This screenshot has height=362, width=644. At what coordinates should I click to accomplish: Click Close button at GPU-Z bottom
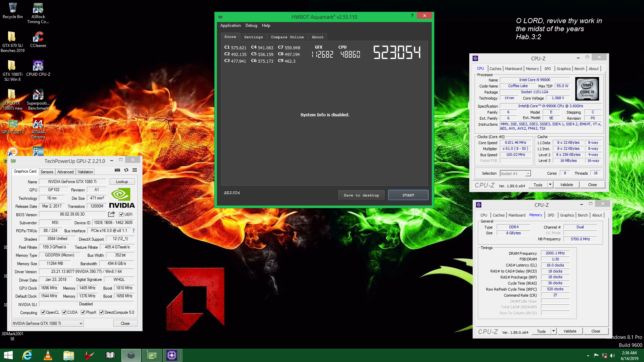coord(125,323)
